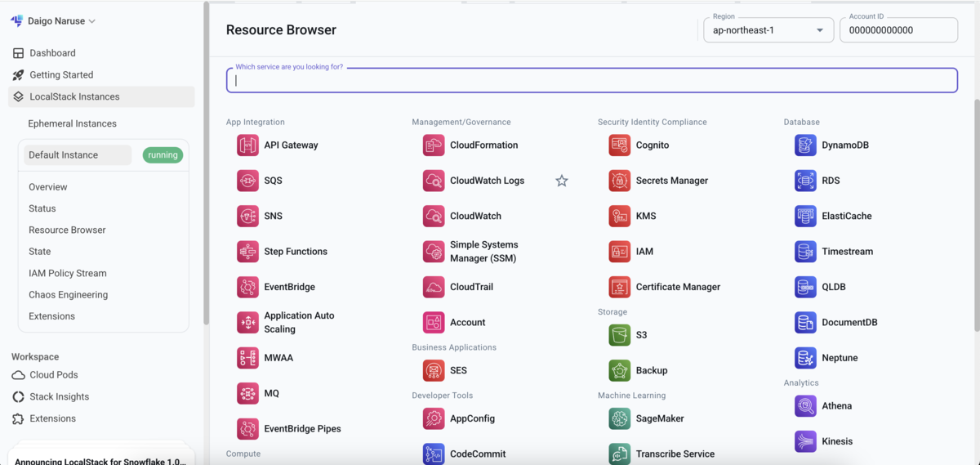The width and height of the screenshot is (980, 465).
Task: Click the DynamoDB icon
Action: (805, 145)
